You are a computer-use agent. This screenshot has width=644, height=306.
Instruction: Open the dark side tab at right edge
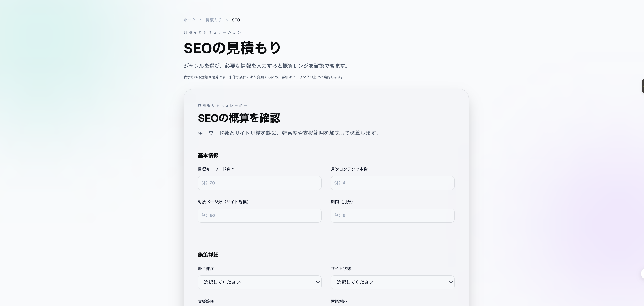[642, 86]
